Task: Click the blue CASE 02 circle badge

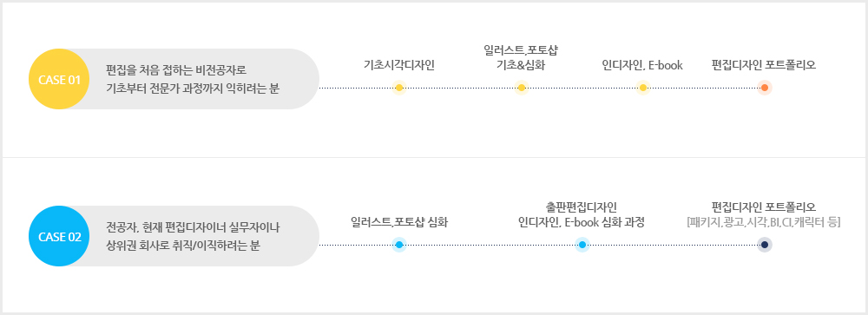Action: 59,236
